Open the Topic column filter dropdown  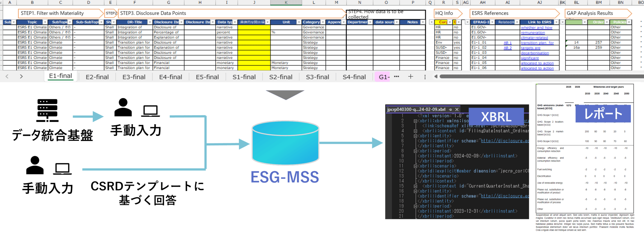click(45, 22)
